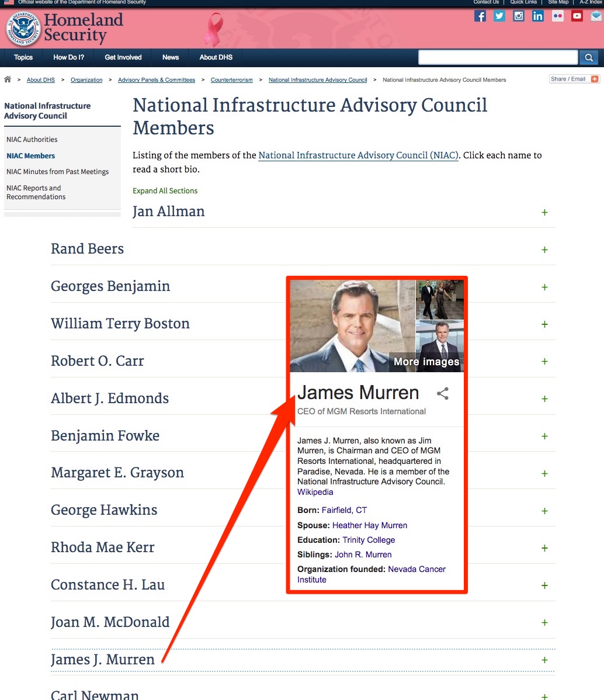Click the Trinity College education link
Viewport: 604px width, 700px height.
tap(369, 540)
